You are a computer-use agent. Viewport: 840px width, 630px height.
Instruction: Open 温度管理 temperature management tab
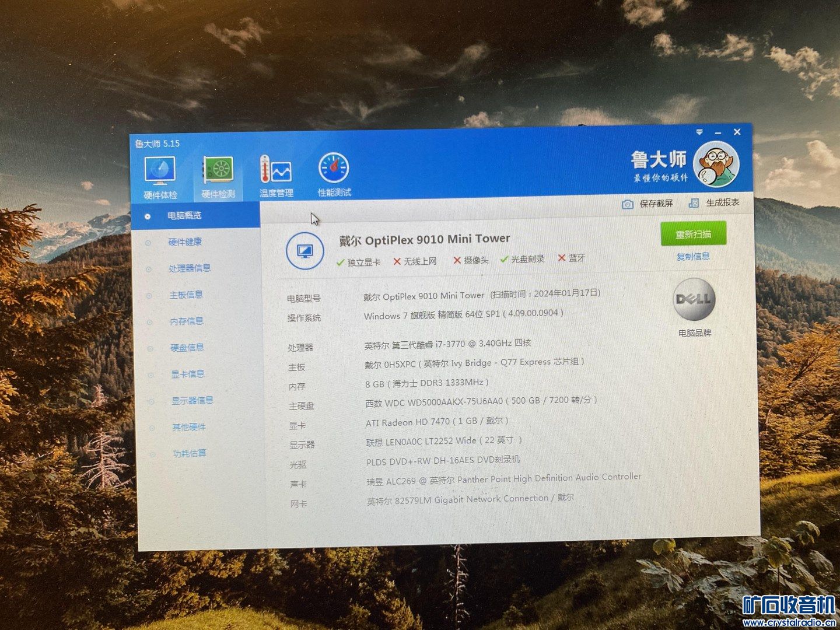(276, 176)
